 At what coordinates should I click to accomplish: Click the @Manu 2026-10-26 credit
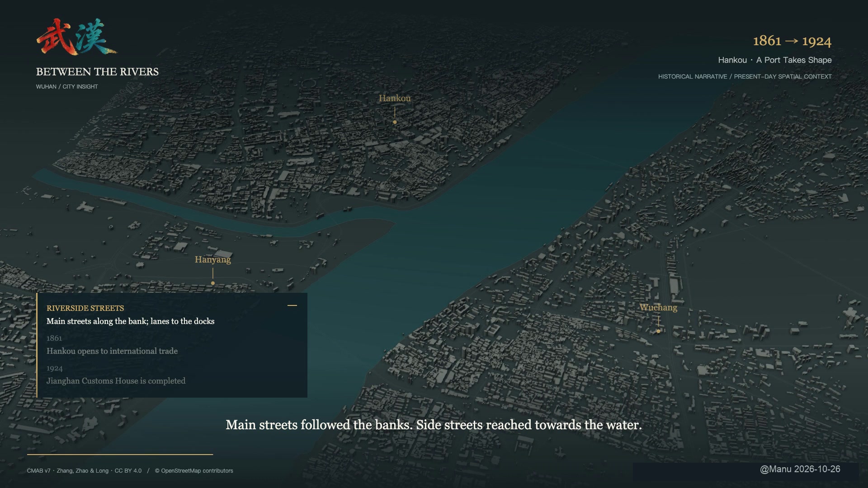tap(800, 469)
